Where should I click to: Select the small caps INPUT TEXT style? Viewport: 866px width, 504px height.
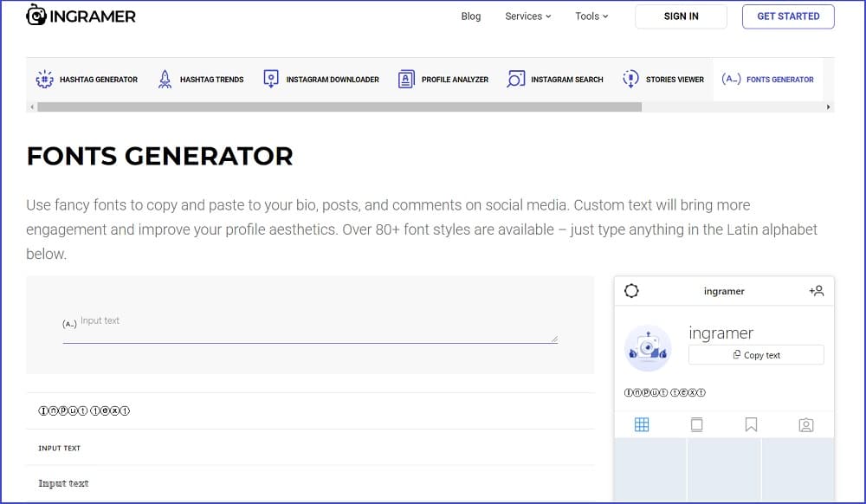(x=310, y=448)
